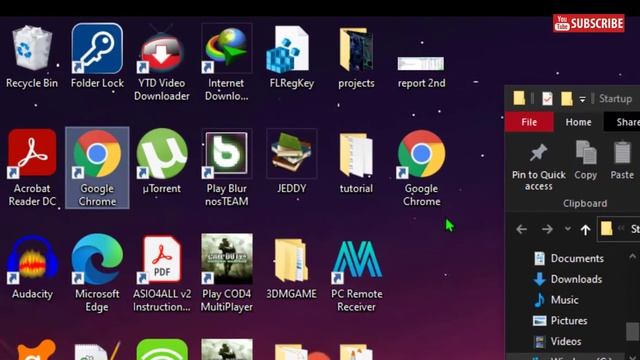Image resolution: width=640 pixels, height=360 pixels.
Task: Launch Audacity from the desktop
Action: point(32,267)
